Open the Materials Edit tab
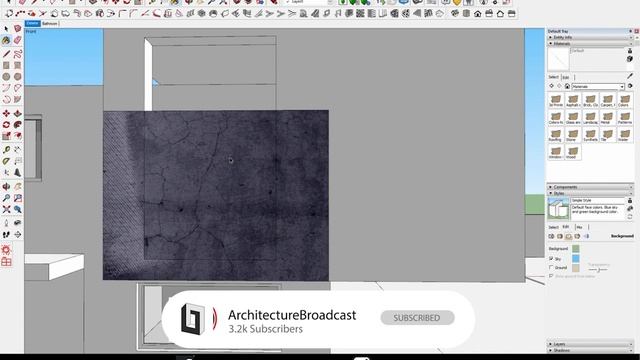 [566, 77]
